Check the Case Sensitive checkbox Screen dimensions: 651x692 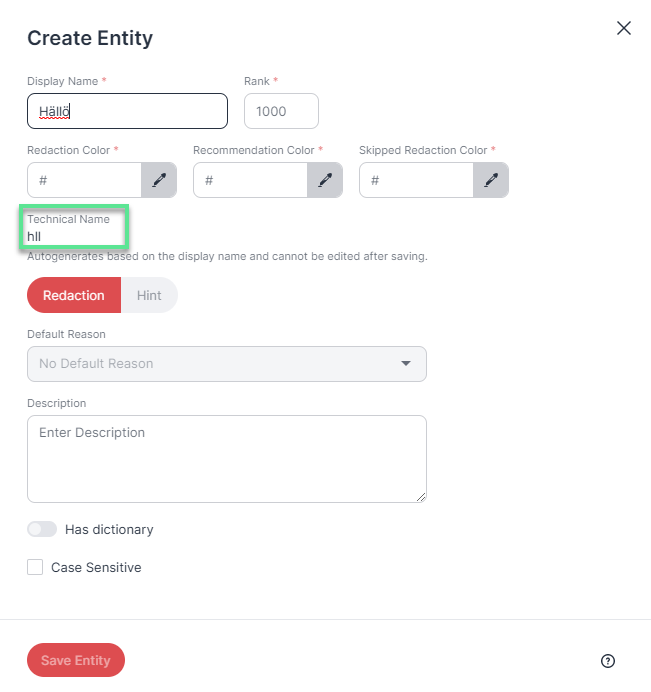[x=35, y=567]
